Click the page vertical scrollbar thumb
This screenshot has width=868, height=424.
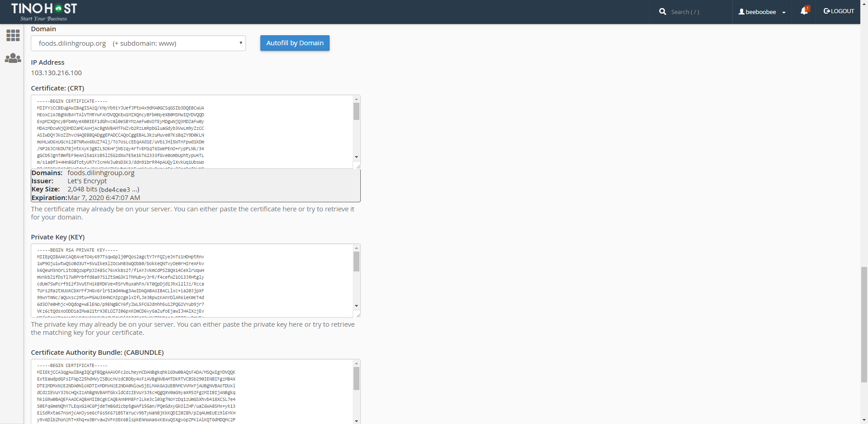coord(864,324)
